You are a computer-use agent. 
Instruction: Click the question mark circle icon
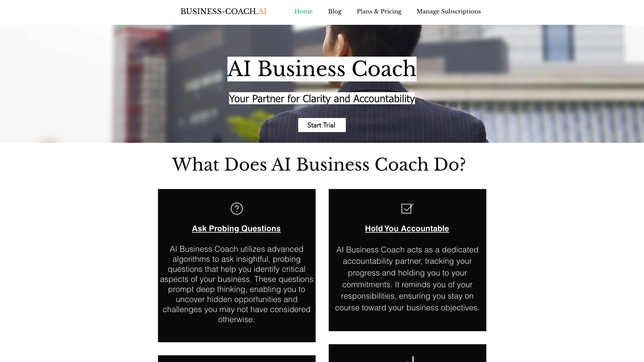point(236,208)
